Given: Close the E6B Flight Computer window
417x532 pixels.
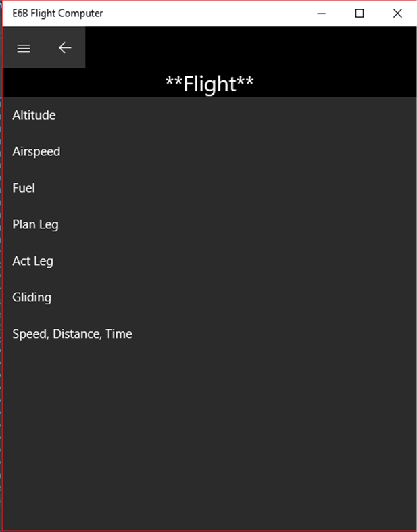Looking at the screenshot, I should click(x=397, y=14).
